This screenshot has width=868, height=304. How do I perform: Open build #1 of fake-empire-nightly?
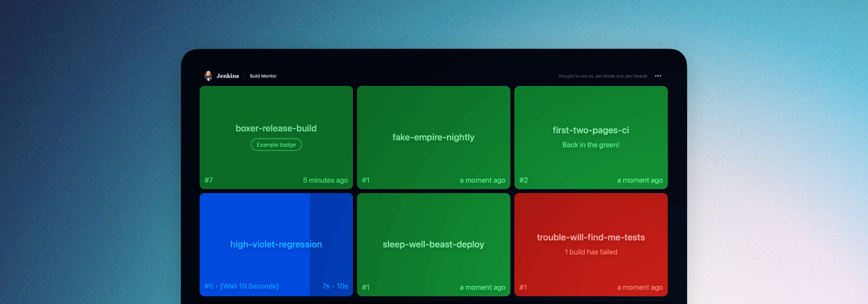366,180
